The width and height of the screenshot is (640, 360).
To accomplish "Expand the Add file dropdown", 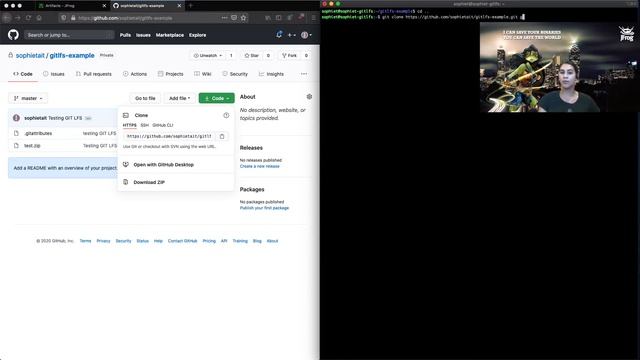I will [x=180, y=98].
